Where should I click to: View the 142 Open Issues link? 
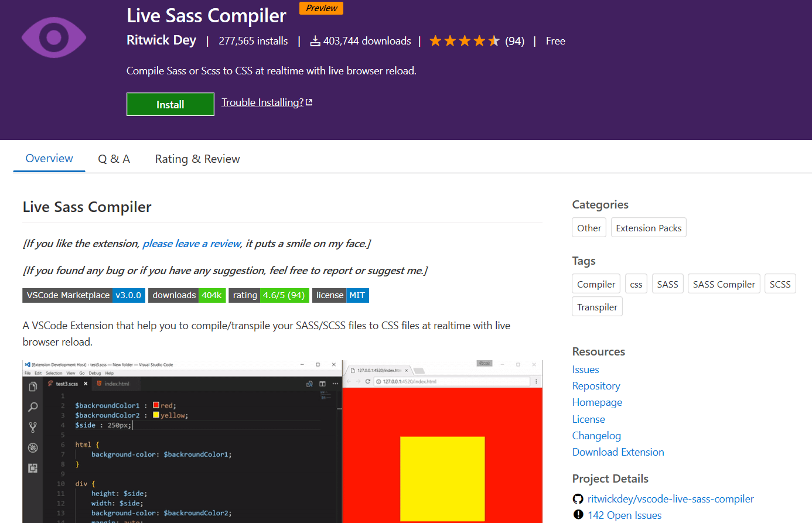[625, 515]
